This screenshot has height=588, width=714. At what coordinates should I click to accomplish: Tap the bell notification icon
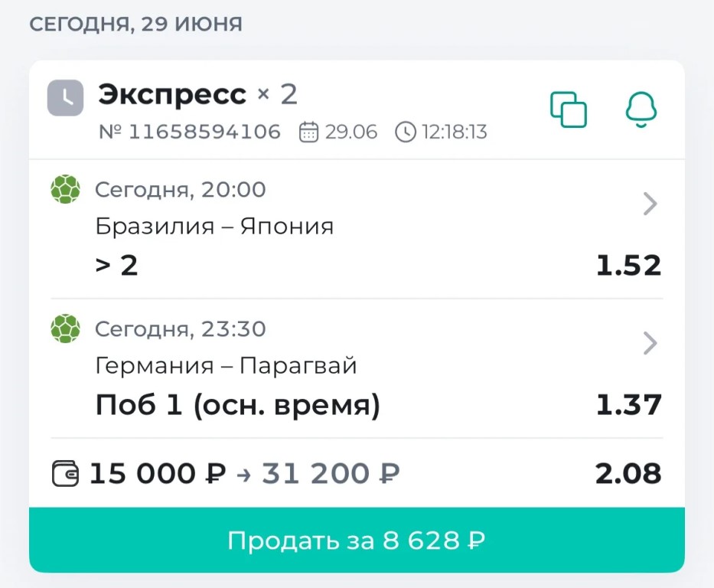pyautogui.click(x=641, y=109)
